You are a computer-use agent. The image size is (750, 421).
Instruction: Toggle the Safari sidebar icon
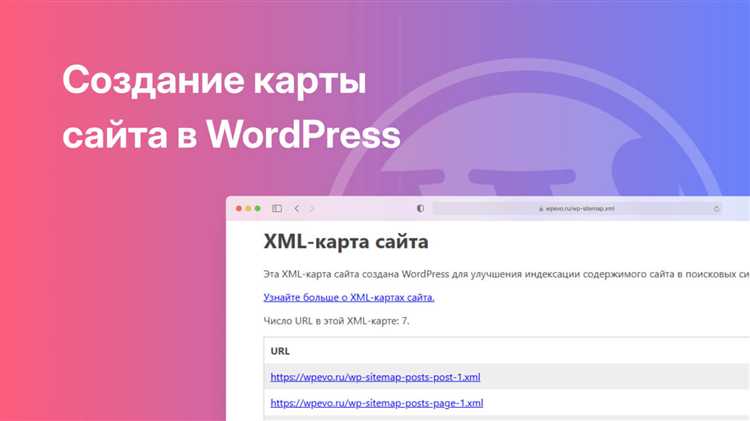tap(277, 209)
